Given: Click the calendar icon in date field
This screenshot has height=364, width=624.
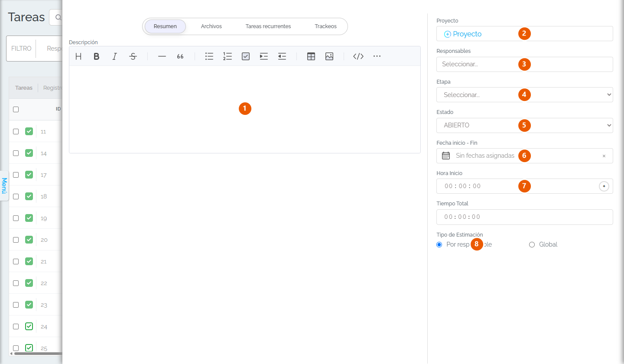Looking at the screenshot, I should pos(445,156).
